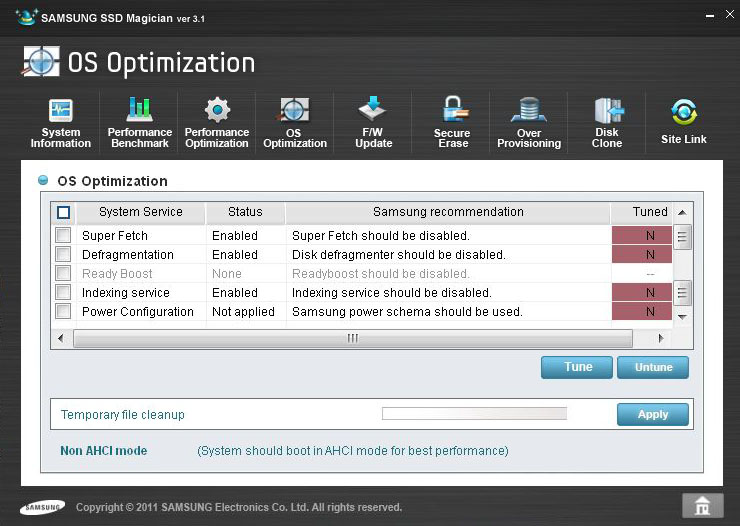This screenshot has width=740, height=526.
Task: Click the copyright notice in footer
Action: click(239, 507)
